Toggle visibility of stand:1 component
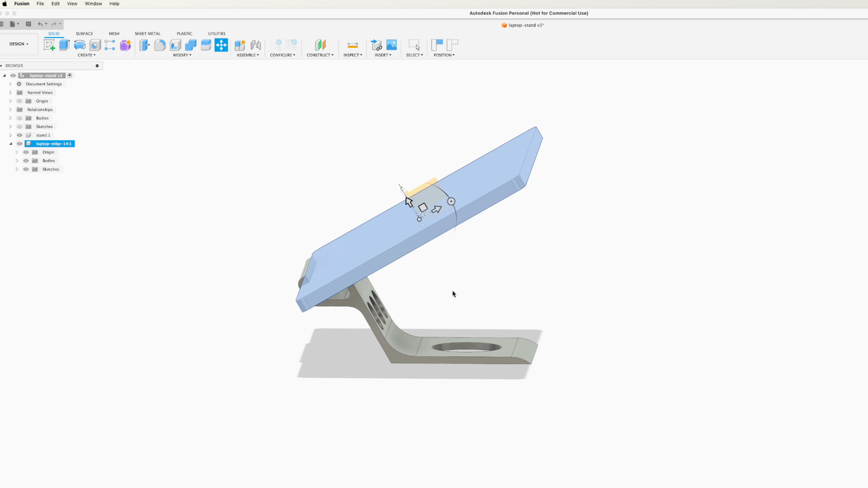868x488 pixels. (x=19, y=135)
